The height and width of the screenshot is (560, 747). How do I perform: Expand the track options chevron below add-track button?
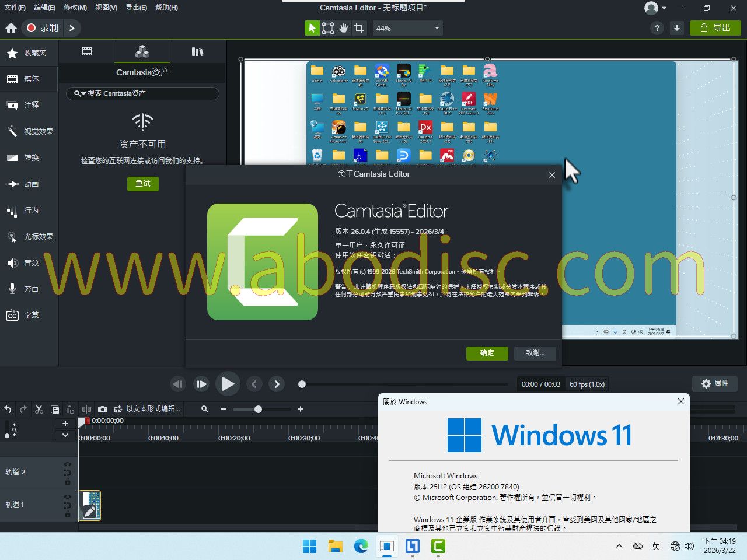click(x=65, y=435)
